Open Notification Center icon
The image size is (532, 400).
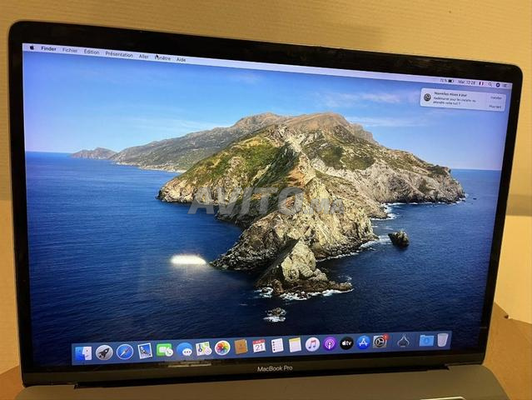tap(505, 85)
